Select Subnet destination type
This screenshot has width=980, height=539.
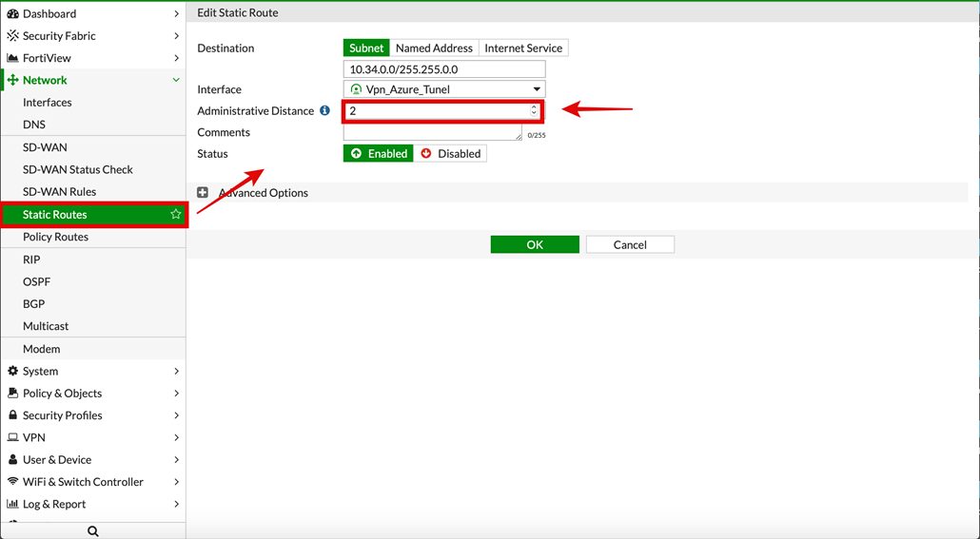click(366, 48)
